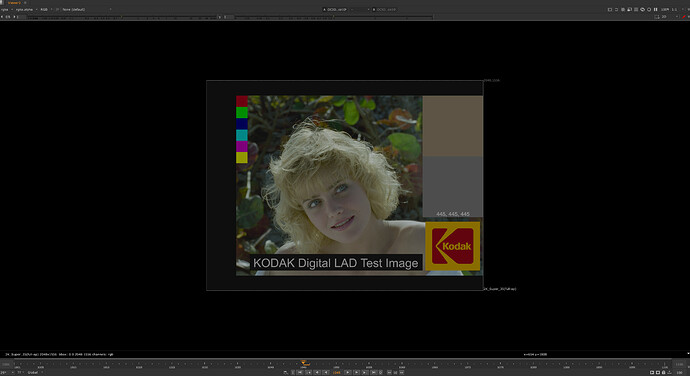Click the red pencil icon at top right

pyautogui.click(x=683, y=17)
